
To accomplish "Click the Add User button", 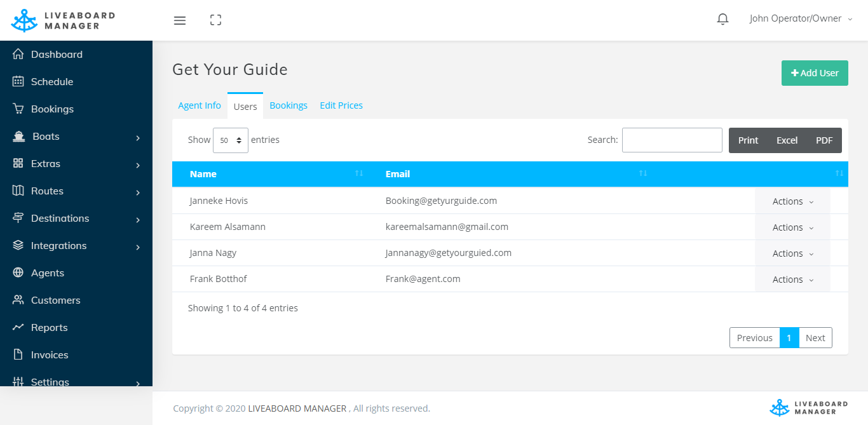I will pos(815,73).
